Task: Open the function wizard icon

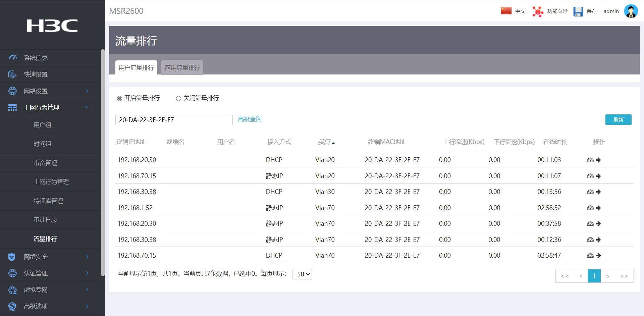Action: pos(538,11)
